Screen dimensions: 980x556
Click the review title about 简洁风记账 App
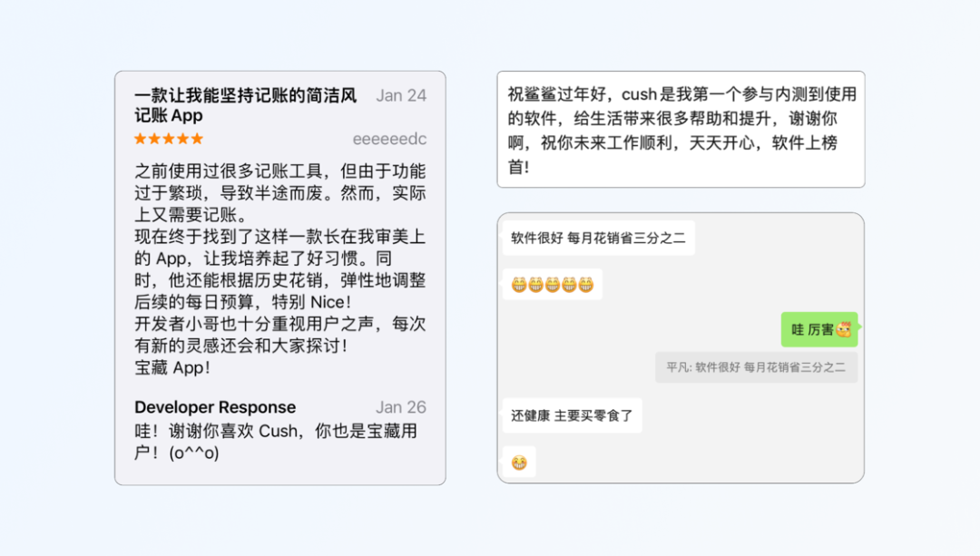tap(246, 105)
